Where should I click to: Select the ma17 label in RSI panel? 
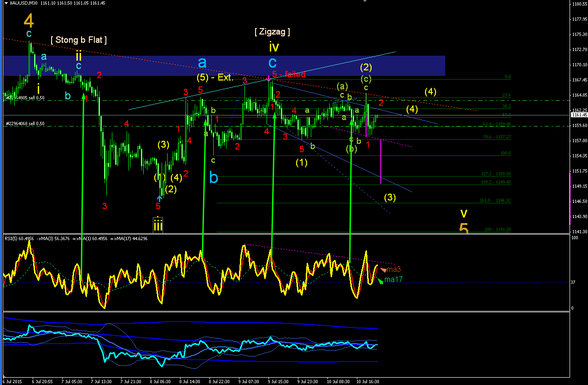coord(394,280)
